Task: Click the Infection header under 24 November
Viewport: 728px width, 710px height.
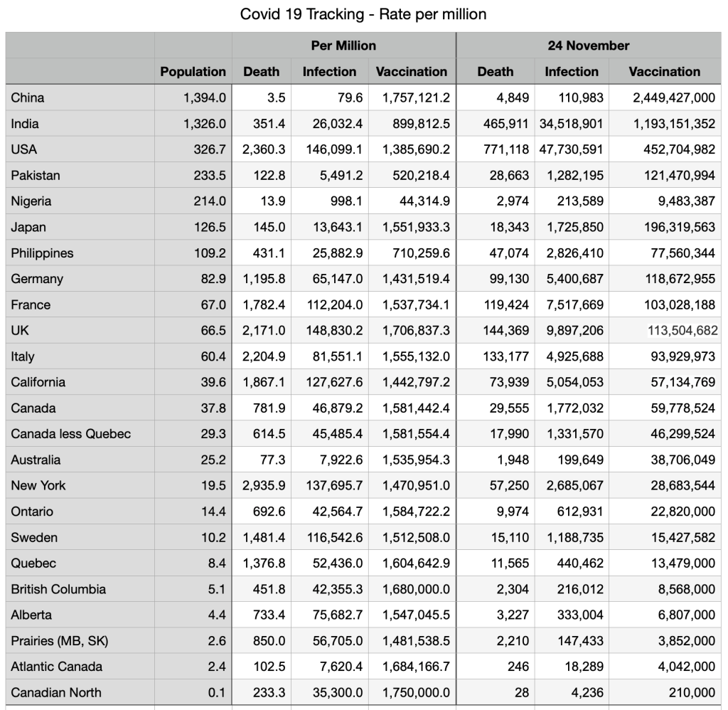Action: (x=571, y=72)
